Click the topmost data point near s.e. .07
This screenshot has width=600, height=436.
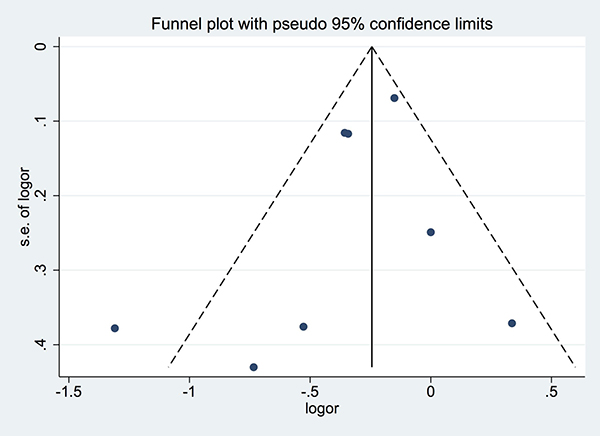tap(394, 98)
